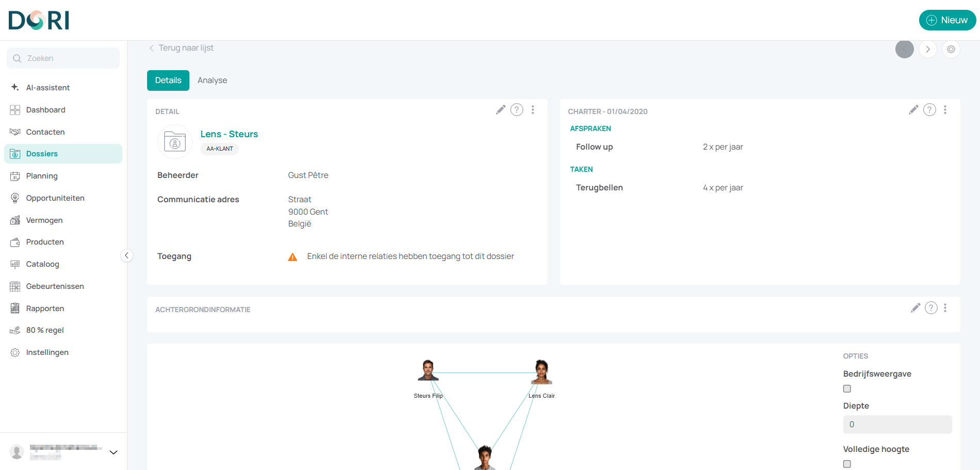Viewport: 980px width, 470px height.
Task: Enable the Bedrijfsweergave checkbox
Action: (847, 389)
